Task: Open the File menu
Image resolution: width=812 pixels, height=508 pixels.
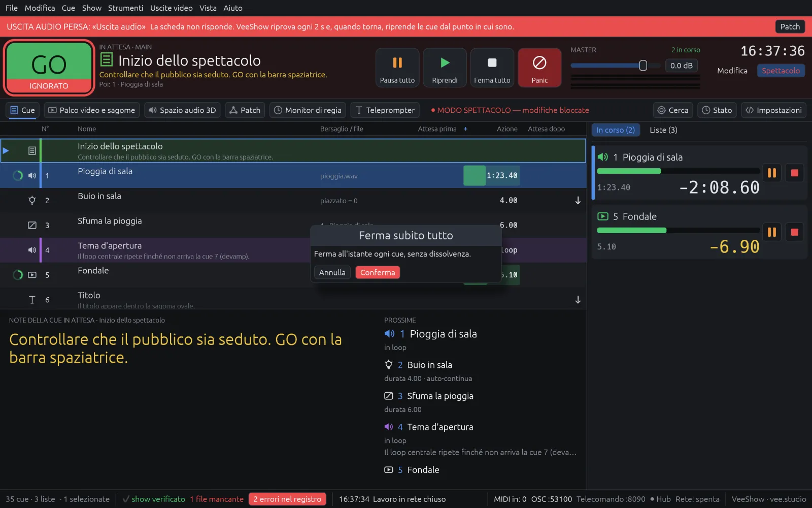Action: (12, 8)
